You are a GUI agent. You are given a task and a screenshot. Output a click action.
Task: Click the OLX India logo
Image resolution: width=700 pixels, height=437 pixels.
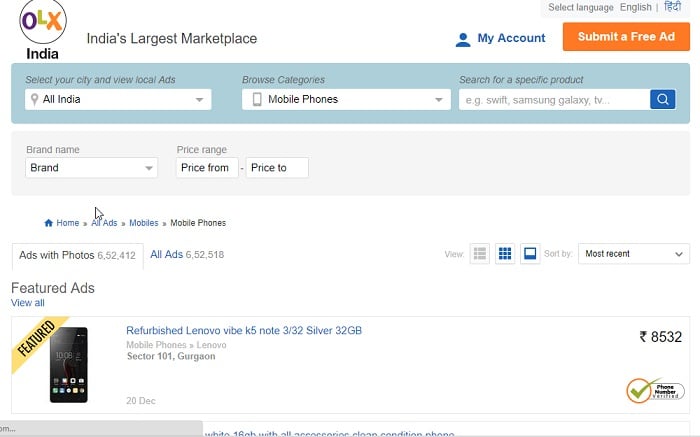click(43, 30)
